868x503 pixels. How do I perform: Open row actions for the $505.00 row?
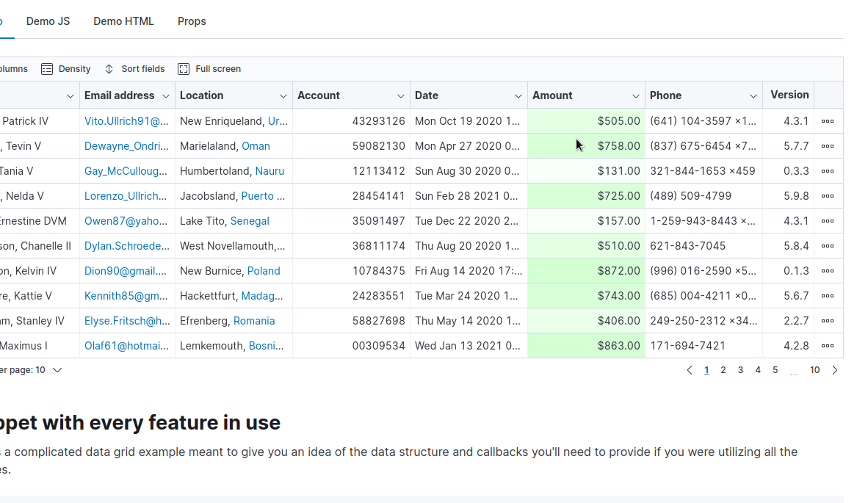[828, 121]
